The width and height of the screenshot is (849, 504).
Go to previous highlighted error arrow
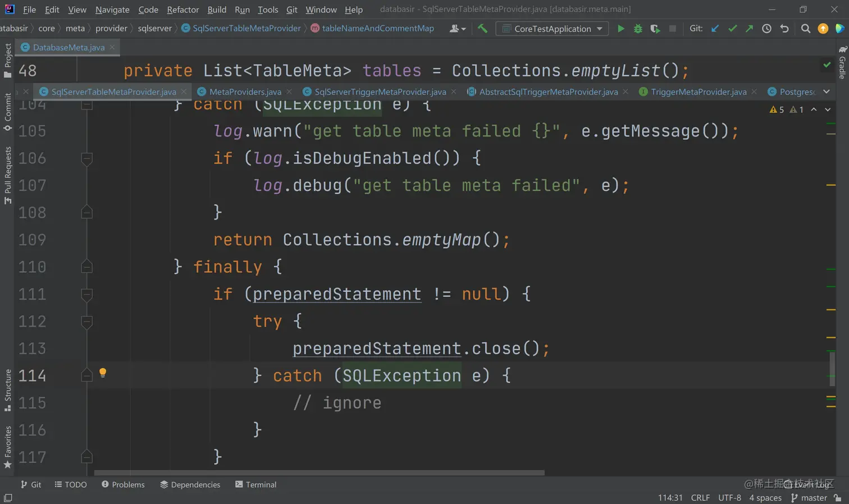click(814, 109)
